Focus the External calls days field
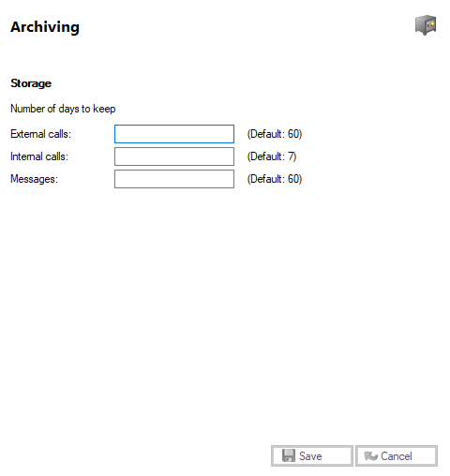450x476 pixels. tap(174, 134)
